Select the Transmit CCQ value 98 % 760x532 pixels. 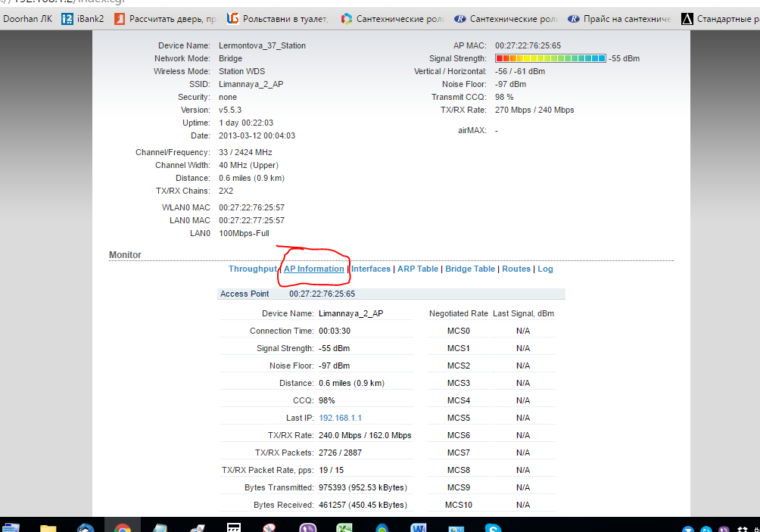coord(504,97)
